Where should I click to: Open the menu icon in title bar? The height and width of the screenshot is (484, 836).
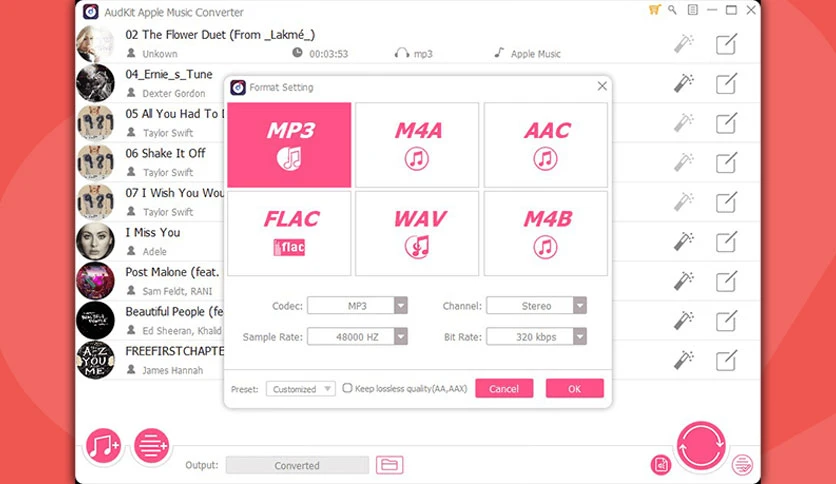click(x=693, y=10)
